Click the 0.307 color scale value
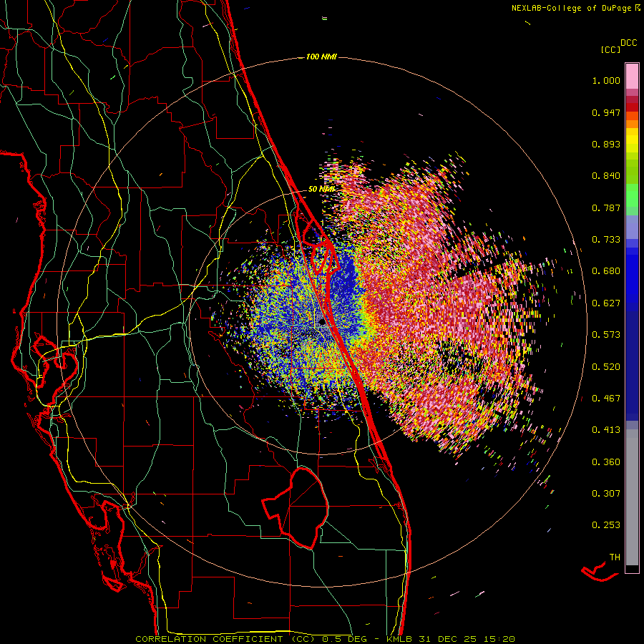The height and width of the screenshot is (644, 644). (606, 494)
